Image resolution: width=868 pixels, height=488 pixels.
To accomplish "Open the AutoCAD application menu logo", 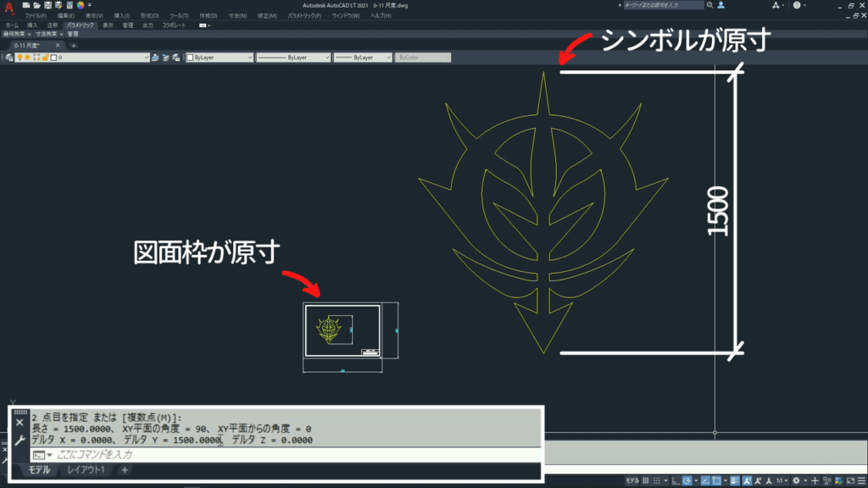I will 8,8.
